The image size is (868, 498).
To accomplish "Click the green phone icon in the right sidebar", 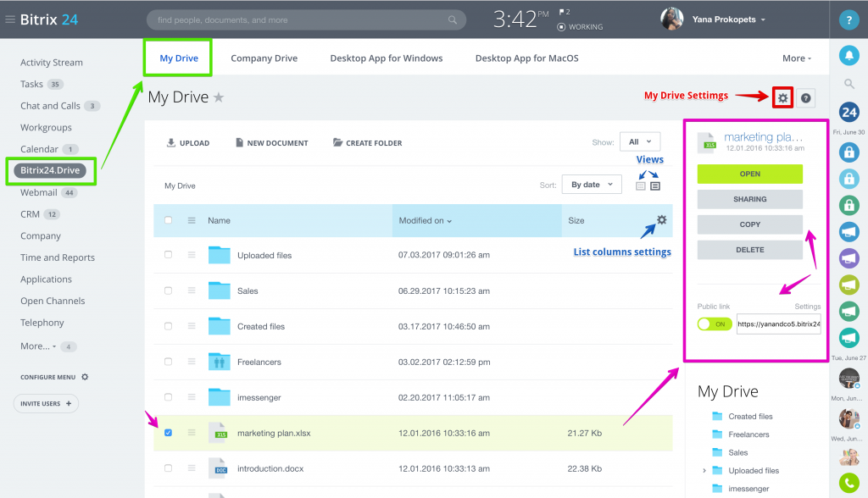I will [x=849, y=483].
